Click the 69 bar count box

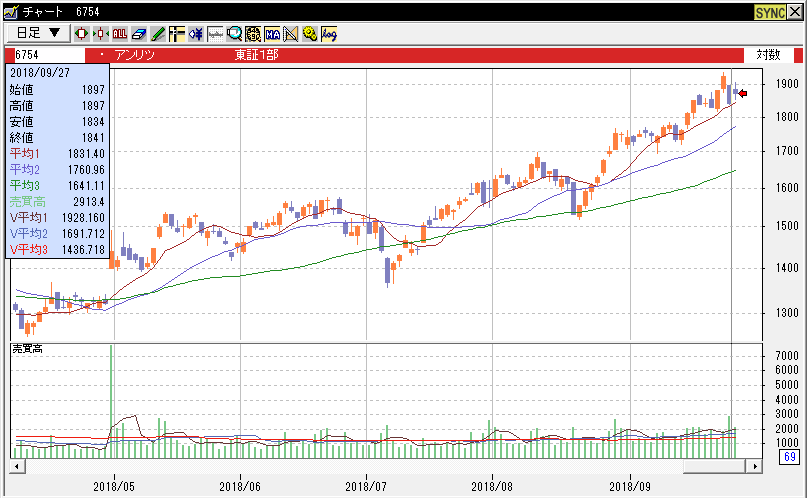[787, 458]
